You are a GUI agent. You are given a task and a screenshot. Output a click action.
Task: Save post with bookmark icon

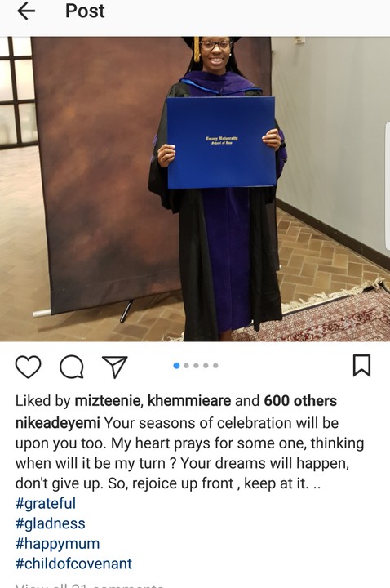[362, 365]
